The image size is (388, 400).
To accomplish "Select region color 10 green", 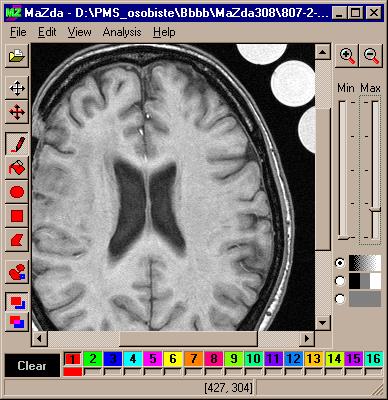I will (254, 359).
